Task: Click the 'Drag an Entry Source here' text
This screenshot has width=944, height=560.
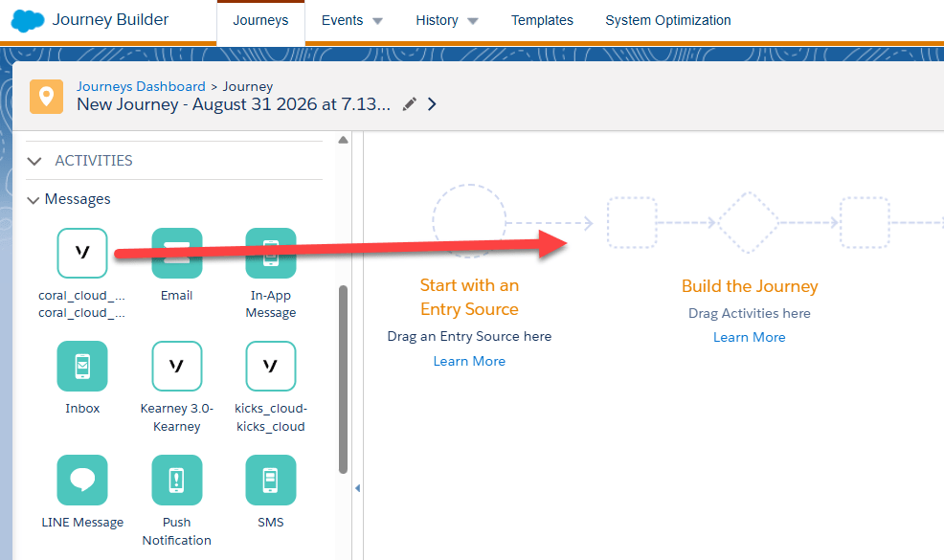Action: 469,336
